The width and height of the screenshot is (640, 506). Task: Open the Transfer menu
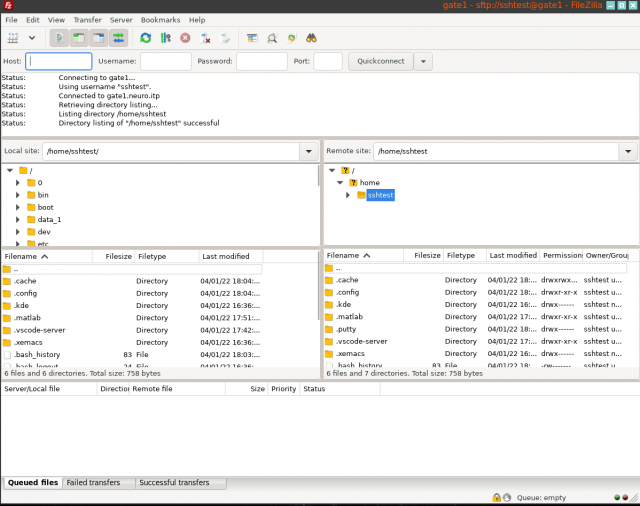click(87, 20)
